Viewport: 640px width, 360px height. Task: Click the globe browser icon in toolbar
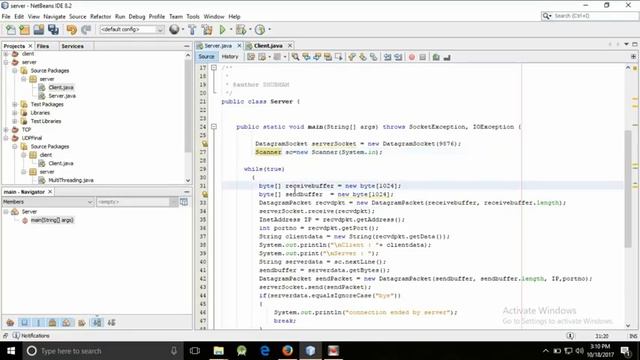coord(174,29)
